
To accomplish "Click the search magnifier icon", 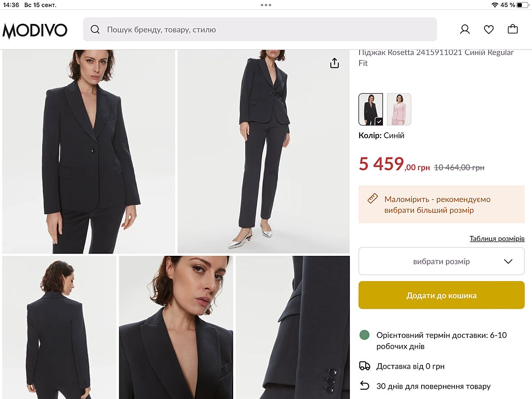I will pos(95,30).
